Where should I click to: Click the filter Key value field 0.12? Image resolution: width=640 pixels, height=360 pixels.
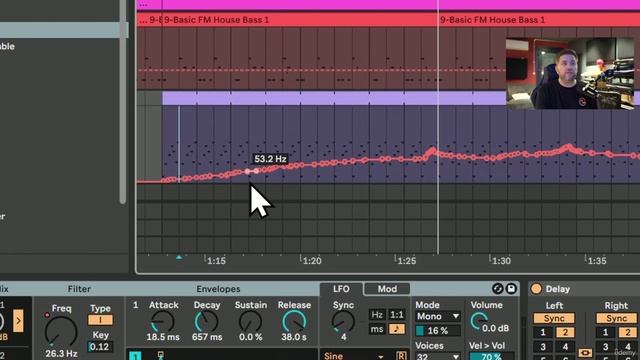pos(99,347)
